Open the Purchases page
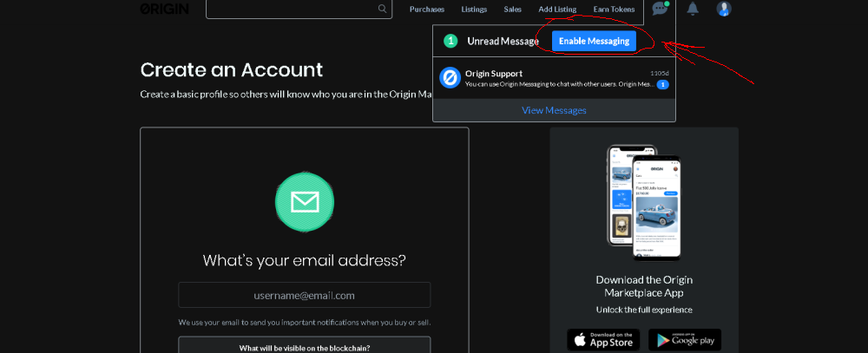 [x=427, y=10]
